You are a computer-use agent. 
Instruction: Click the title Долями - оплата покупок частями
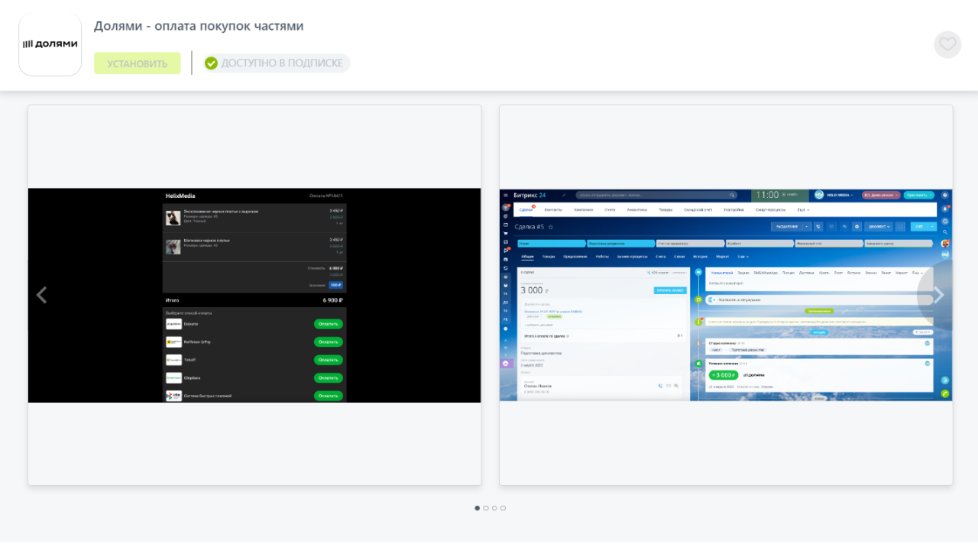pos(199,26)
